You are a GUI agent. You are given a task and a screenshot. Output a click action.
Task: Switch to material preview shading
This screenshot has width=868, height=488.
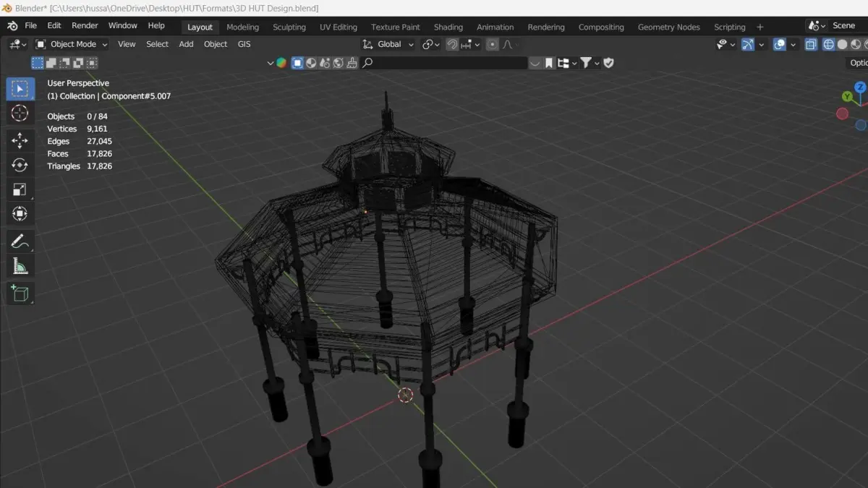[x=856, y=44]
